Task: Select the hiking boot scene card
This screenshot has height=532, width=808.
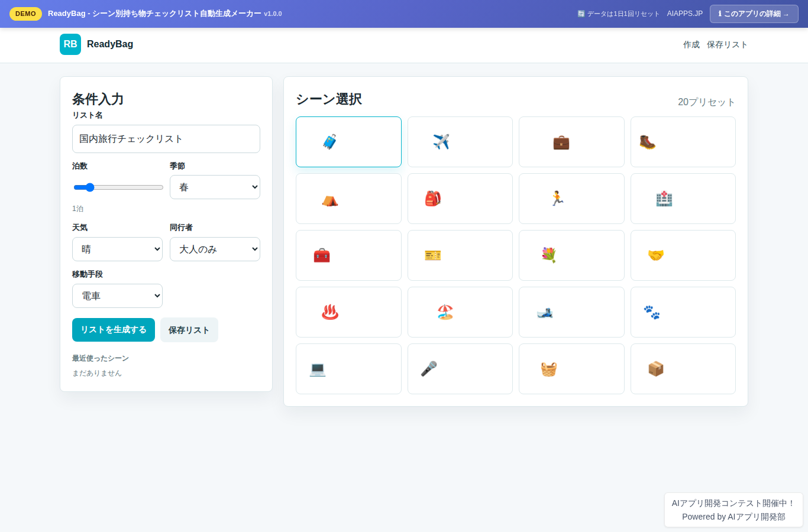Action: 683,142
